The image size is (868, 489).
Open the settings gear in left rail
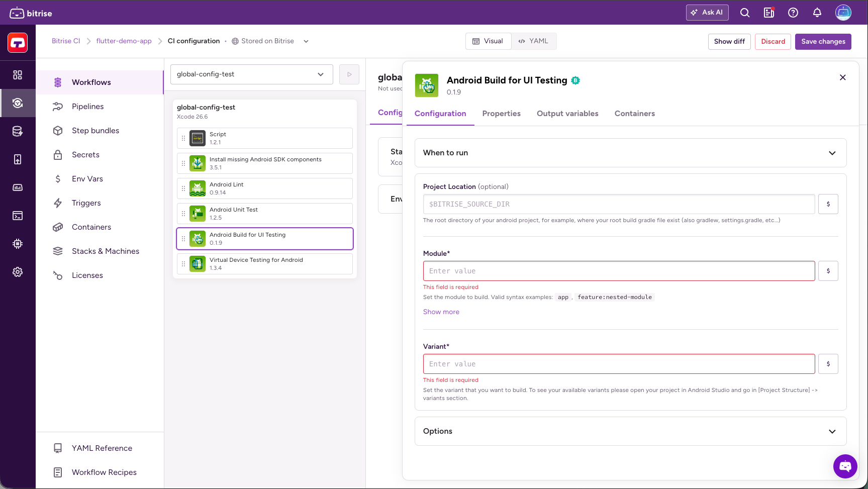tap(18, 272)
